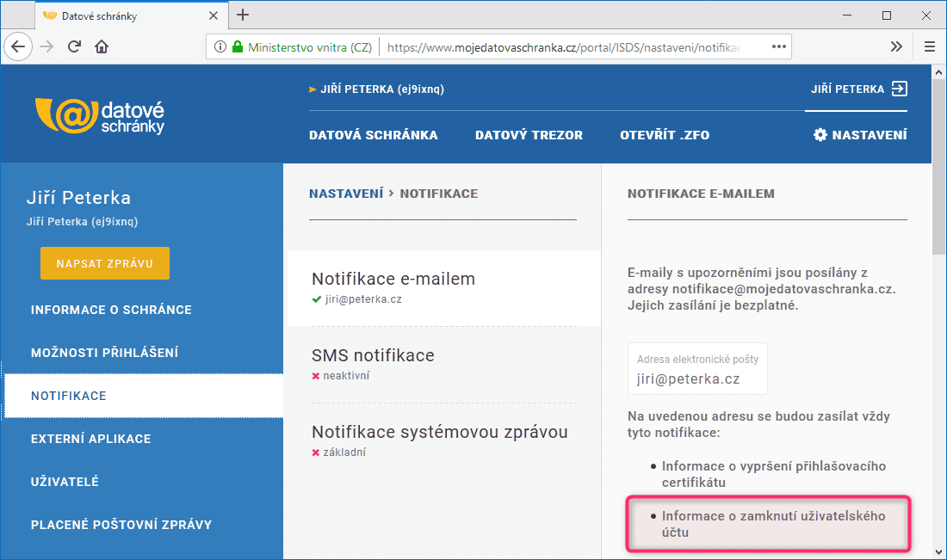
Task: Open page actions three-dot menu in address bar
Action: 779,46
